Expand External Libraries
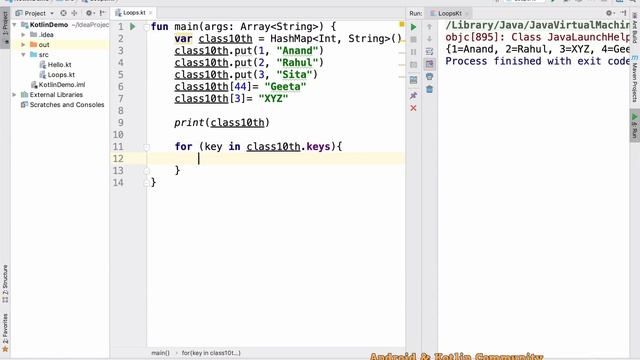This screenshot has height=360, width=640. 15,95
